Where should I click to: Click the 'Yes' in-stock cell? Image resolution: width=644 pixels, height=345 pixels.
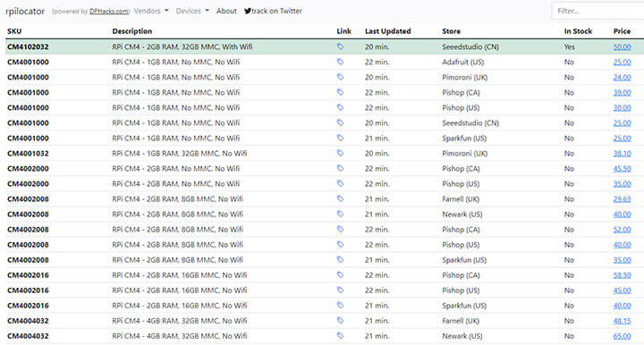tap(569, 46)
